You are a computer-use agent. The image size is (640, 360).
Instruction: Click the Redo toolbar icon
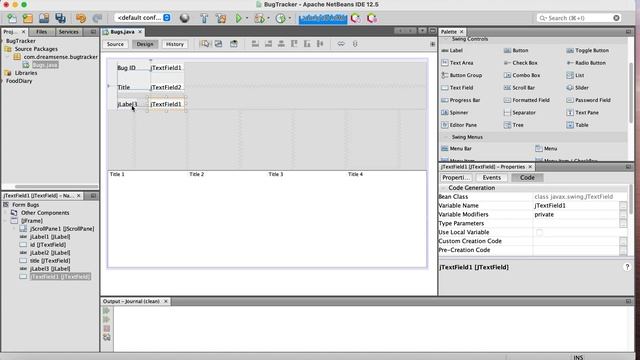click(x=97, y=18)
